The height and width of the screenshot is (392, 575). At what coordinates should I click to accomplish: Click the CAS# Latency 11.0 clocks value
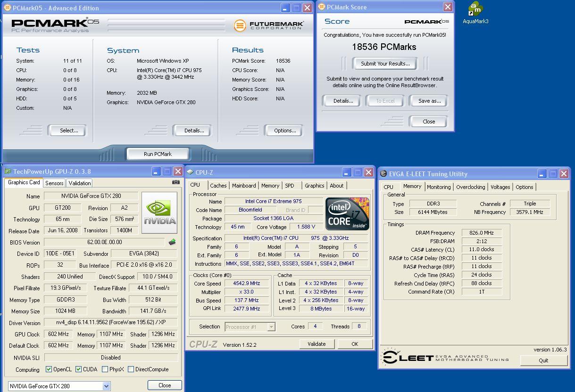point(481,250)
